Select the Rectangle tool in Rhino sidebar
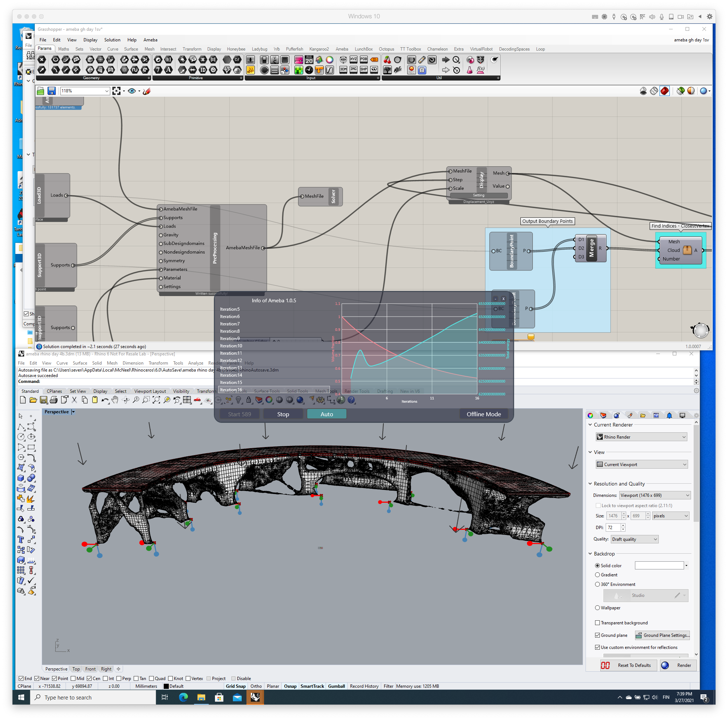The width and height of the screenshot is (728, 720). [x=31, y=447]
